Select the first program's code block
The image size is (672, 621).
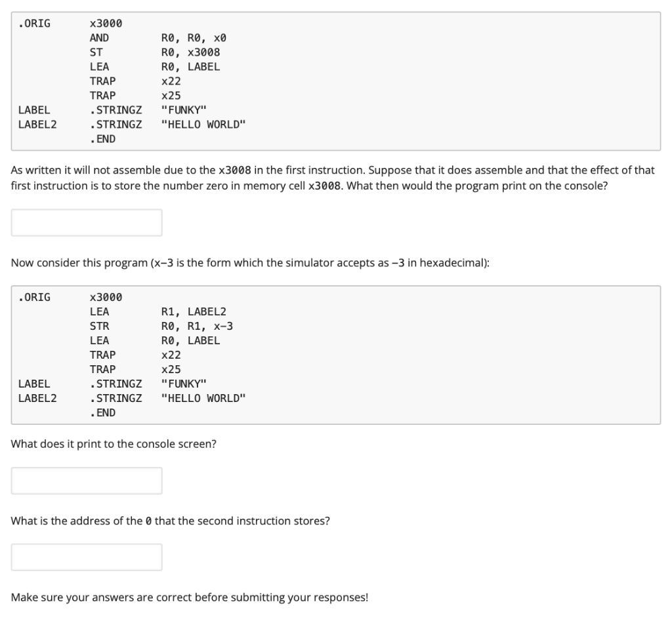pos(336,81)
